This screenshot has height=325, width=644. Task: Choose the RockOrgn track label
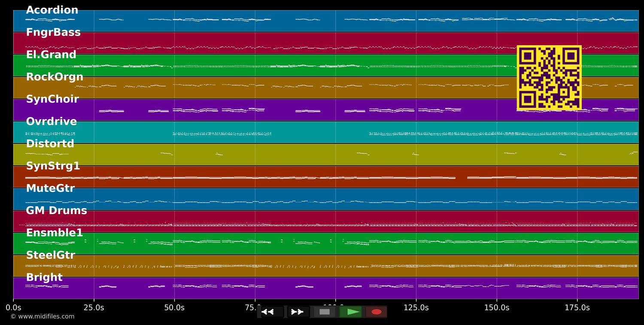[55, 77]
